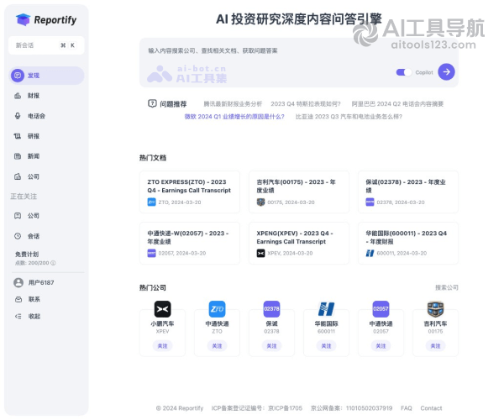Click the 京公网备案 footer link
Screen dimensions: 504x420
click(351, 408)
